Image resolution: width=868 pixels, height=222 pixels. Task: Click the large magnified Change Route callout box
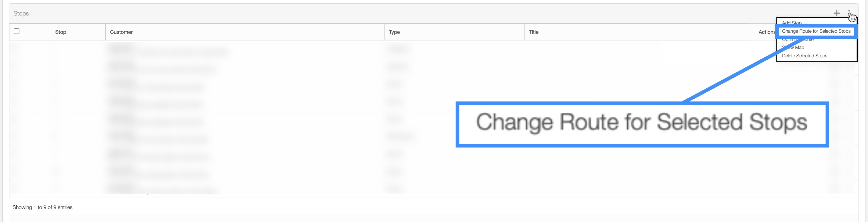pyautogui.click(x=642, y=124)
